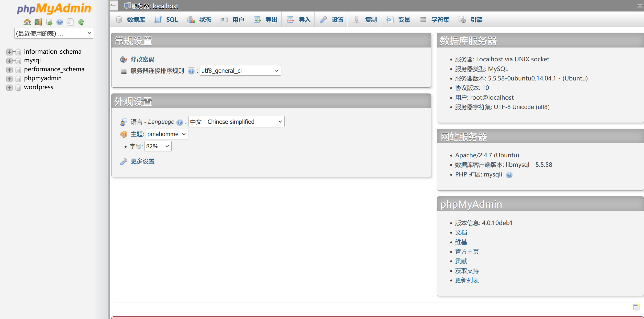
Task: Click the small window icon at bottom right
Action: 636,307
